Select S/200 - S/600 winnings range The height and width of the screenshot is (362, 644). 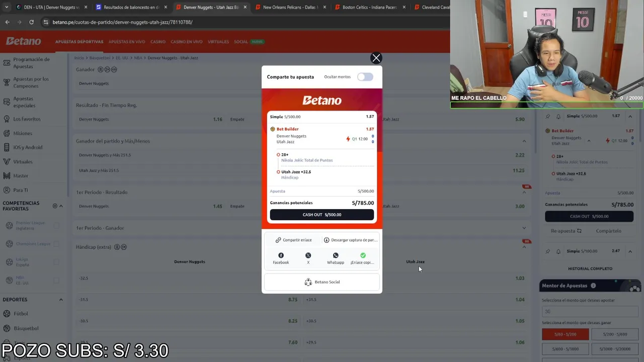pyautogui.click(x=614, y=334)
